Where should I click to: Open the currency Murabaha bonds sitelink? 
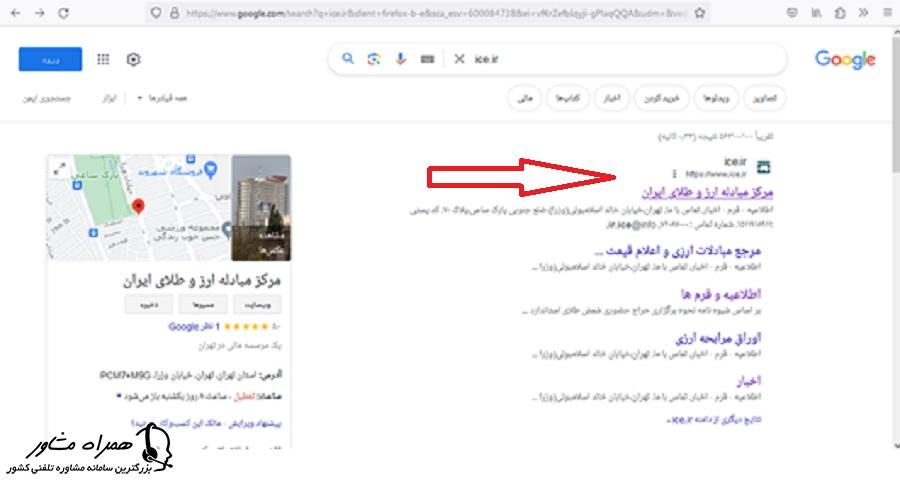(x=718, y=338)
